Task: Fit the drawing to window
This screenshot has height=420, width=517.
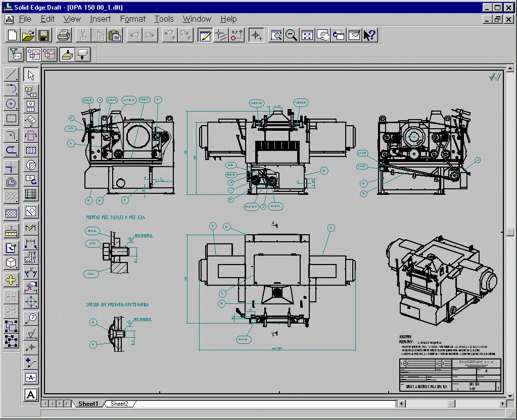Action: click(307, 35)
